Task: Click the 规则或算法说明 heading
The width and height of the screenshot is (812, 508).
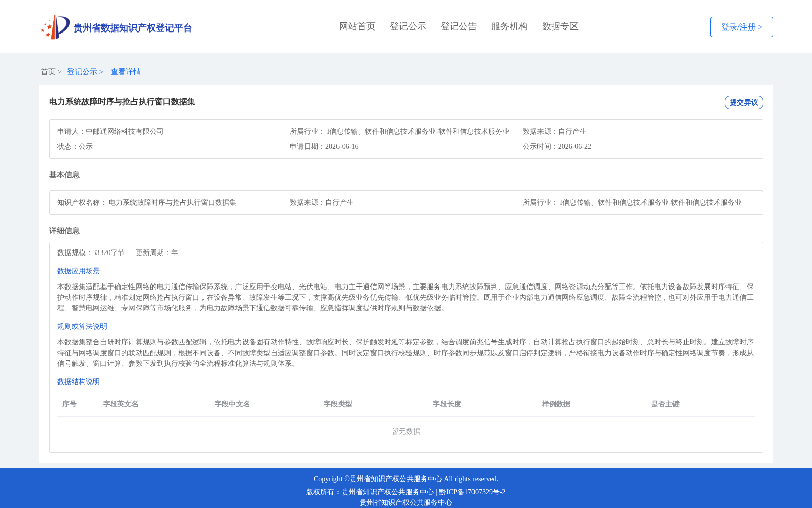Action: coord(82,326)
